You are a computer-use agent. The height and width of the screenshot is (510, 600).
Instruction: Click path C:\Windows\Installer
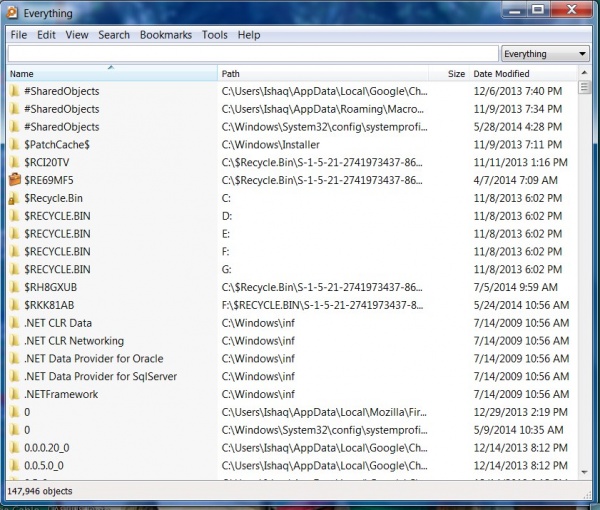(271, 145)
